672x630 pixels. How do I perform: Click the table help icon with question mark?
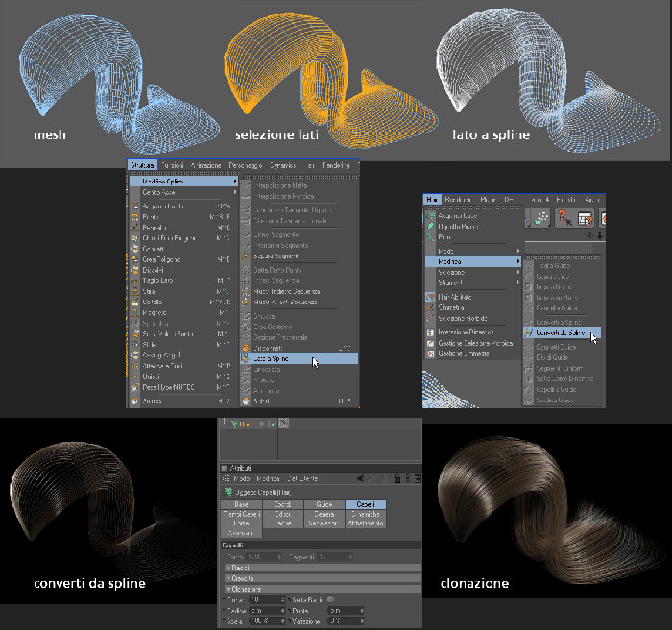click(585, 218)
